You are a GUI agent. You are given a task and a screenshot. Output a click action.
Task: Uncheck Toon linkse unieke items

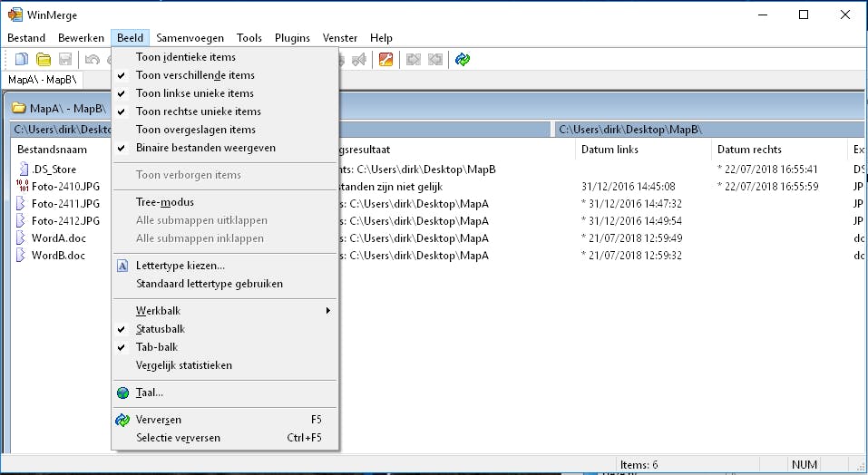pyautogui.click(x=225, y=93)
